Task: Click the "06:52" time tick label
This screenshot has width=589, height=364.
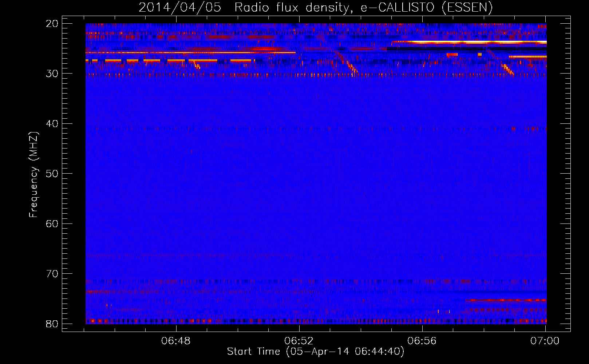Action: (x=299, y=341)
